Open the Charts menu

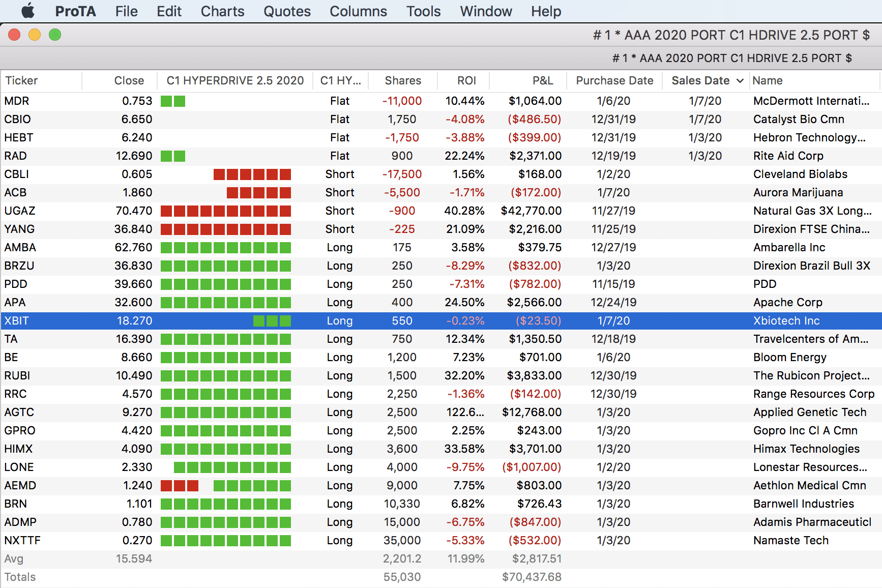tap(222, 11)
